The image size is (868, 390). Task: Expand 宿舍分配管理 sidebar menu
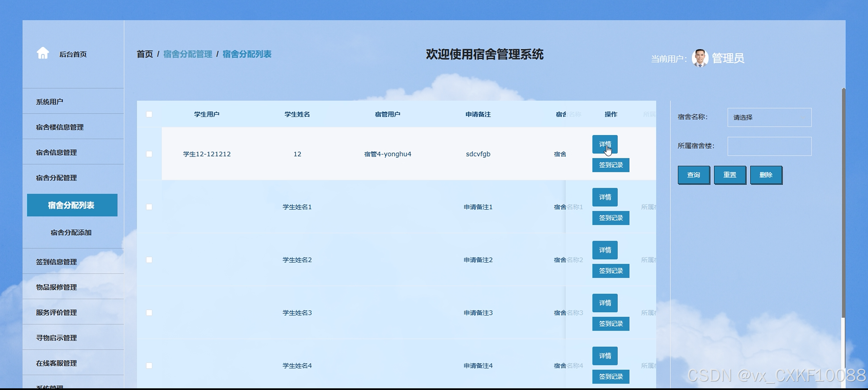(56, 178)
